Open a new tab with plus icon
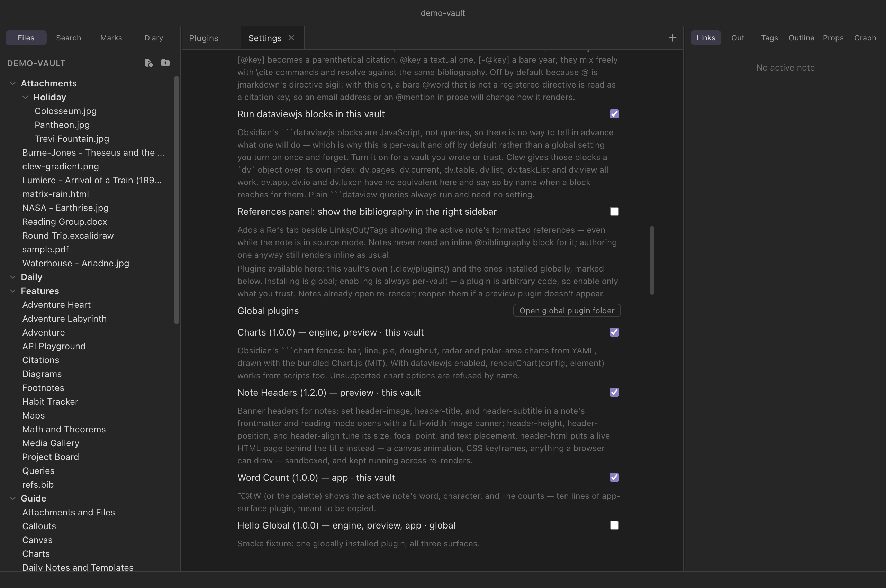The height and width of the screenshot is (588, 886). pos(672,37)
